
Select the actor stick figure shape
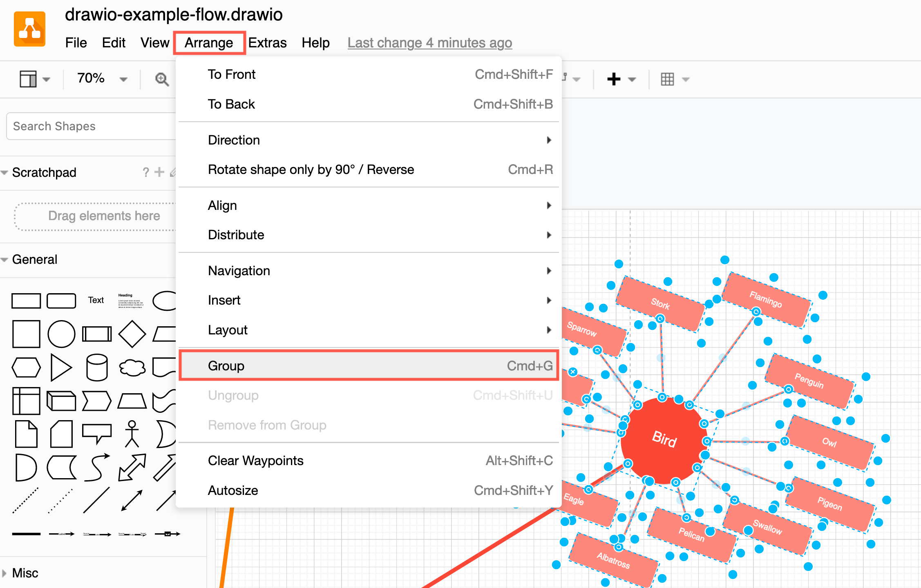pyautogui.click(x=132, y=434)
